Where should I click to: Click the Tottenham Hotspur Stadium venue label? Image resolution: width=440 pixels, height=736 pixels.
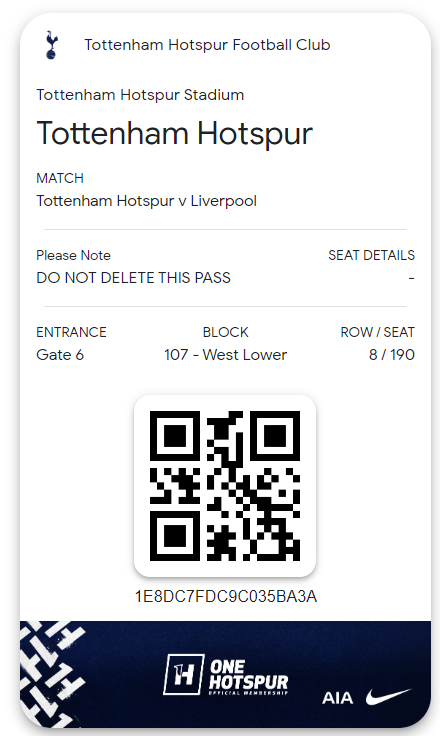coord(140,95)
